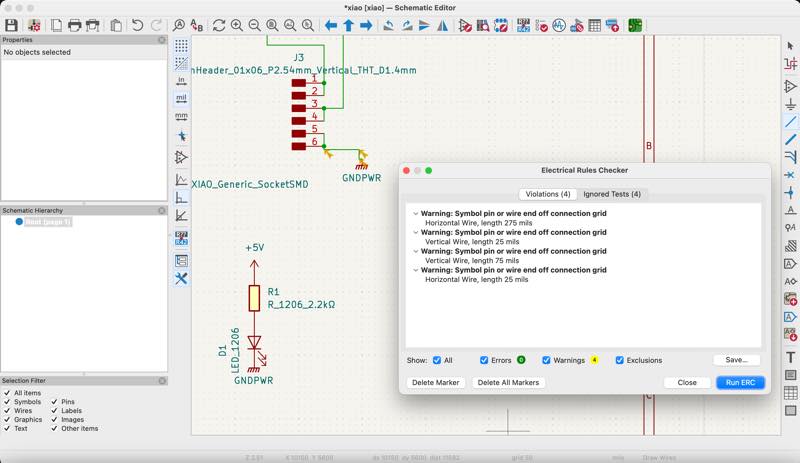Select the Root page in Schematic Hierarchy
This screenshot has height=463, width=800.
(48, 222)
